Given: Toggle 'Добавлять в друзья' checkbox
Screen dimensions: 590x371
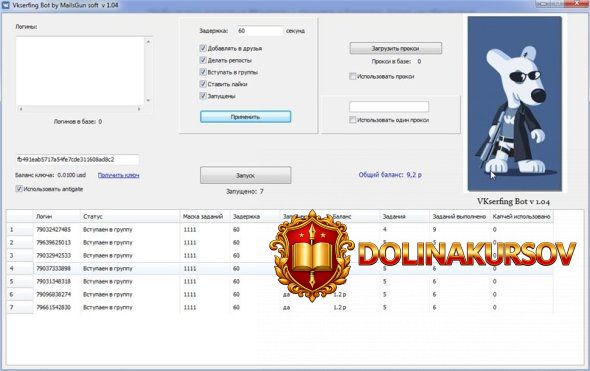Looking at the screenshot, I should point(203,48).
